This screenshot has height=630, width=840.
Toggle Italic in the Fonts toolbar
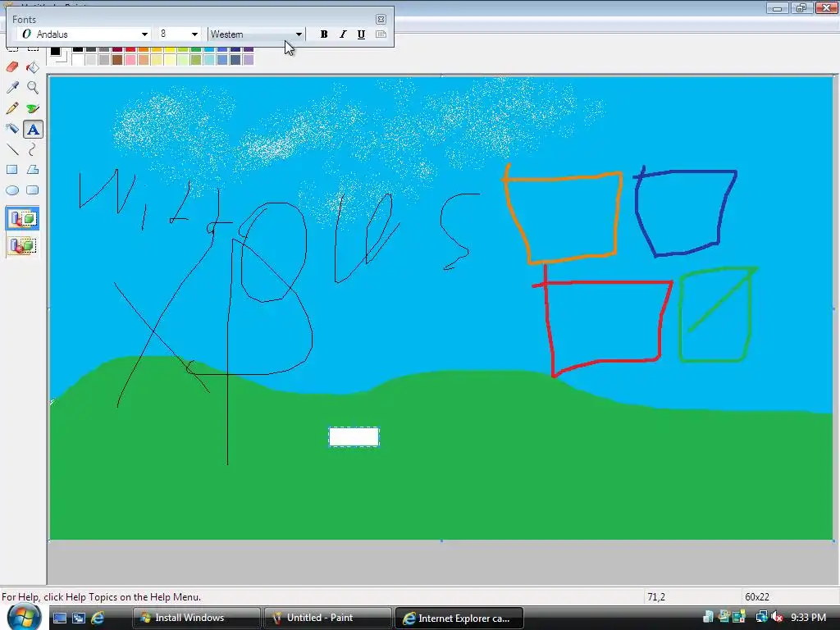[343, 34]
